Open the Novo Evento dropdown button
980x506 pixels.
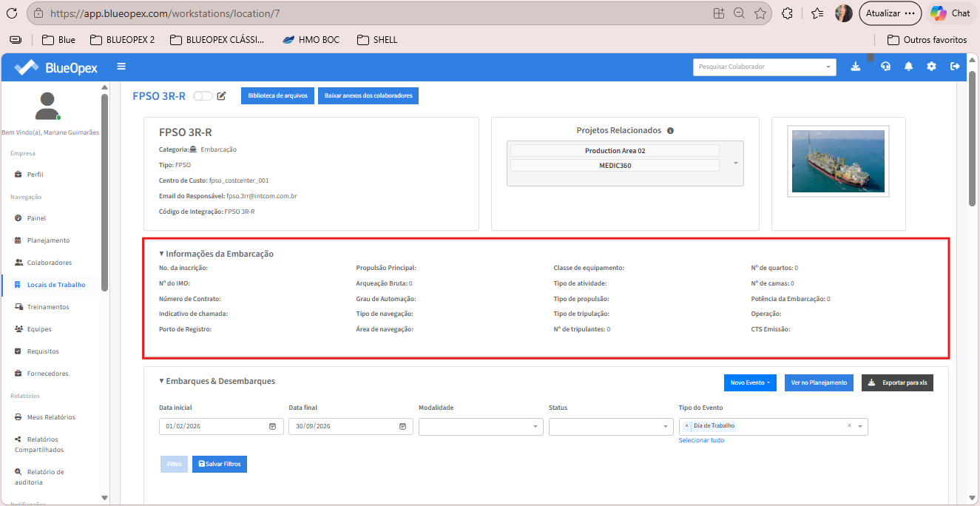coord(750,382)
